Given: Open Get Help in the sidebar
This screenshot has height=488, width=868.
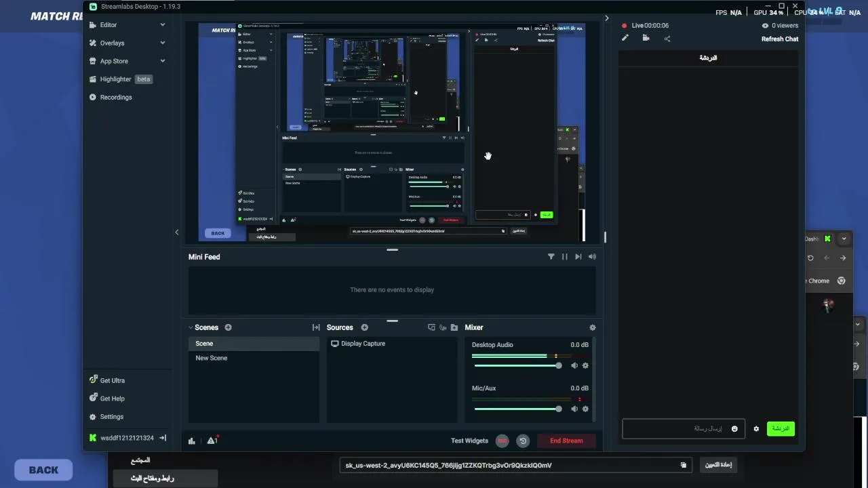Looking at the screenshot, I should tap(112, 399).
